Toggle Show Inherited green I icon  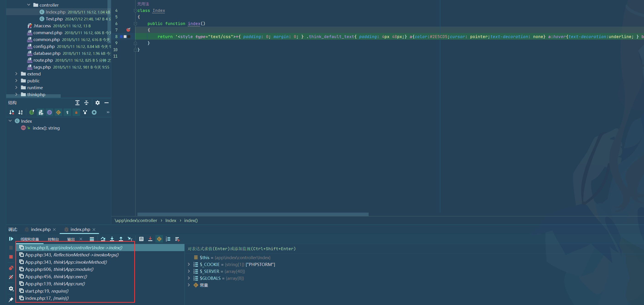32,112
